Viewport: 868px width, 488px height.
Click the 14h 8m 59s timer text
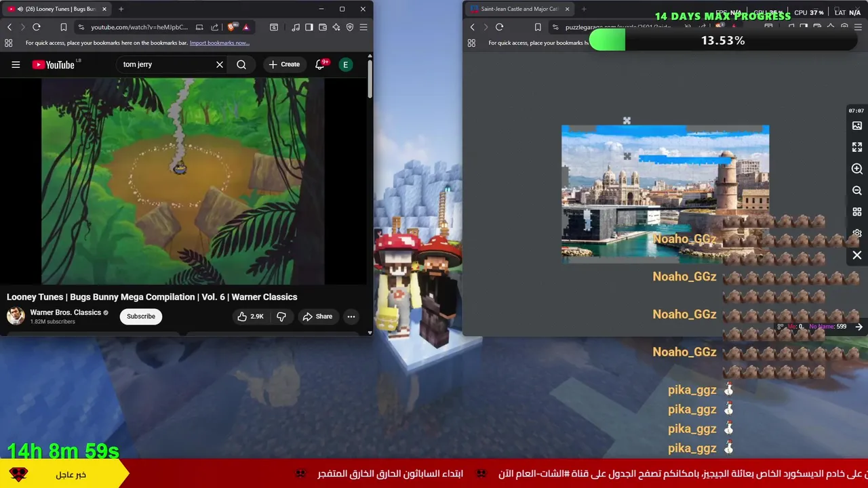tap(63, 451)
